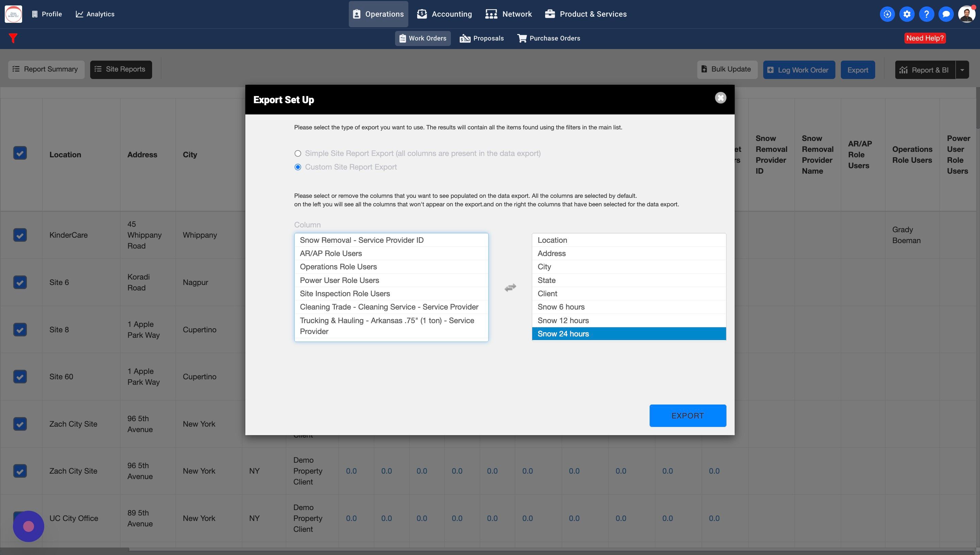Close the Export Set Up dialog
Image resolution: width=980 pixels, height=555 pixels.
tap(720, 98)
